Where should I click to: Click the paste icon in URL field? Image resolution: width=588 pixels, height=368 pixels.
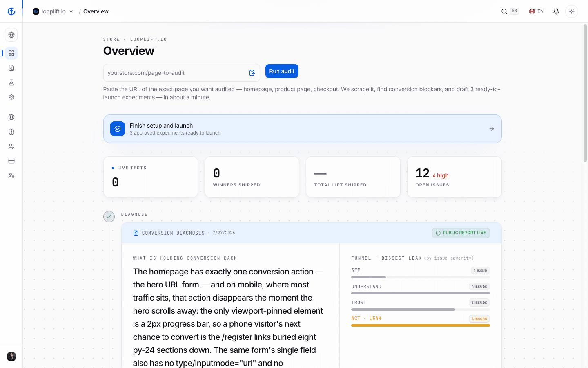(x=252, y=73)
